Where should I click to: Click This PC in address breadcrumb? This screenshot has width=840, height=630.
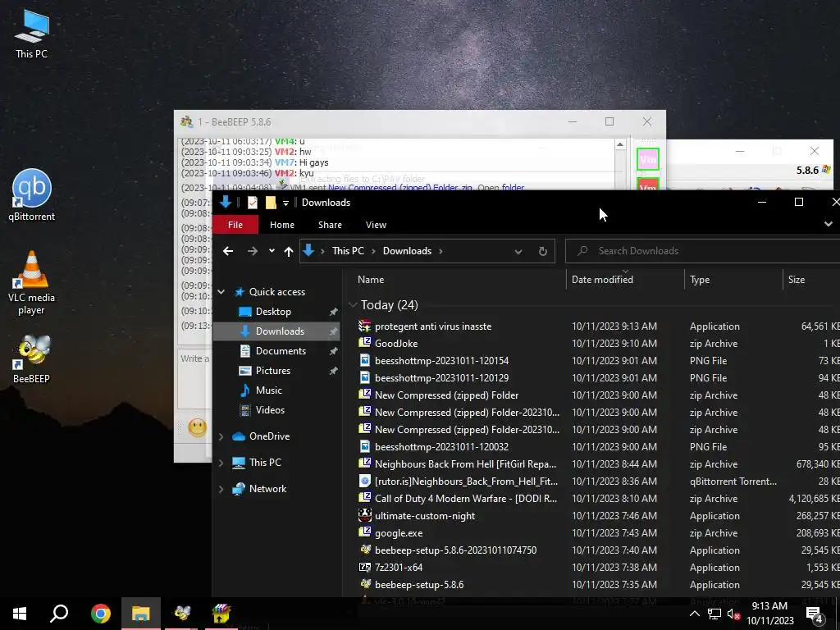(x=348, y=251)
